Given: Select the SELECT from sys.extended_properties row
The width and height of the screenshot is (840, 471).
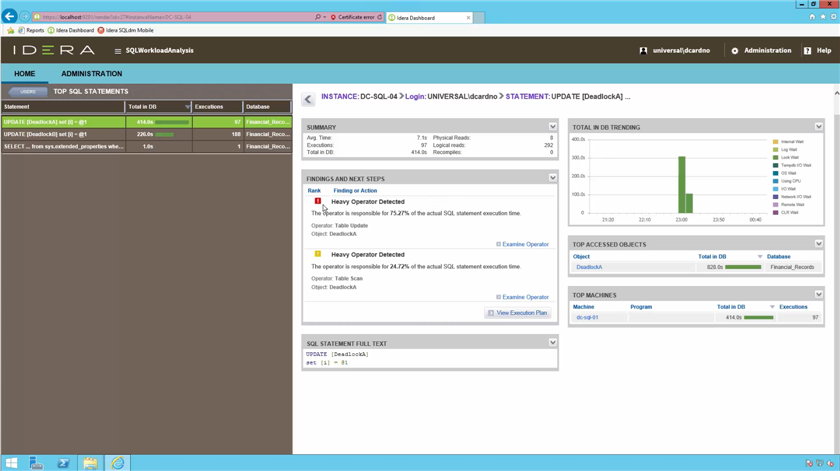Looking at the screenshot, I should 146,146.
